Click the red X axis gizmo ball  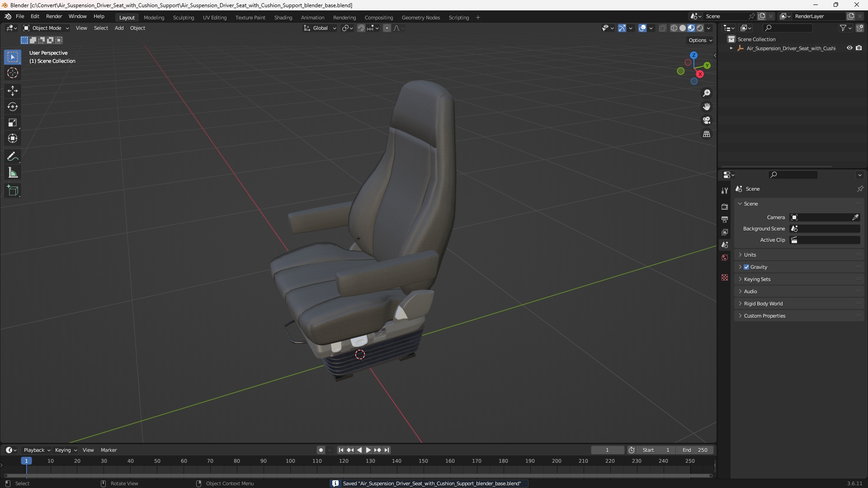click(x=700, y=74)
